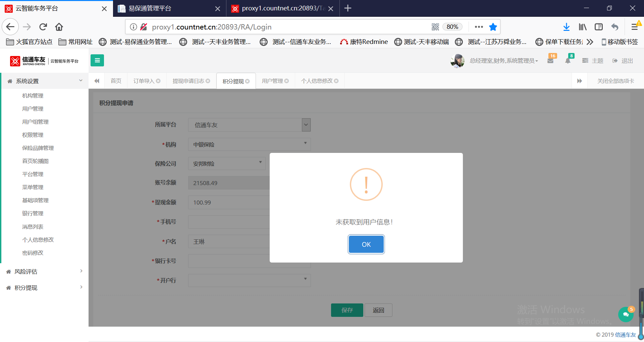644x342 pixels.
Task: Open the Firefox downloads arrow icon
Action: click(567, 27)
